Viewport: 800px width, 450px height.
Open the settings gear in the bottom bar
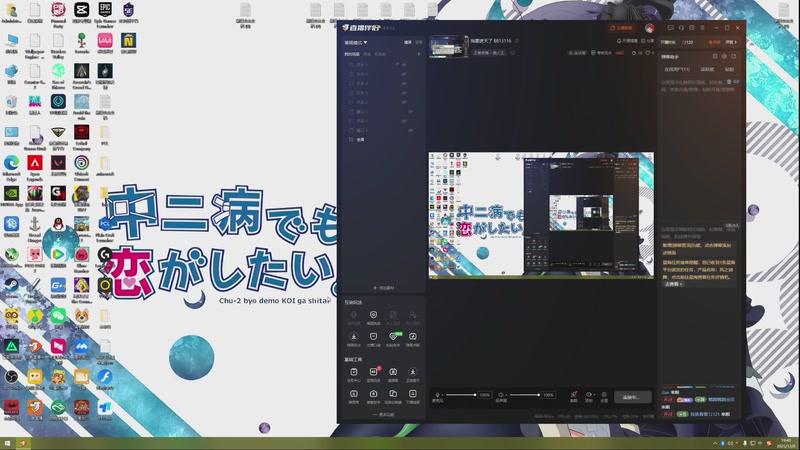coord(604,394)
